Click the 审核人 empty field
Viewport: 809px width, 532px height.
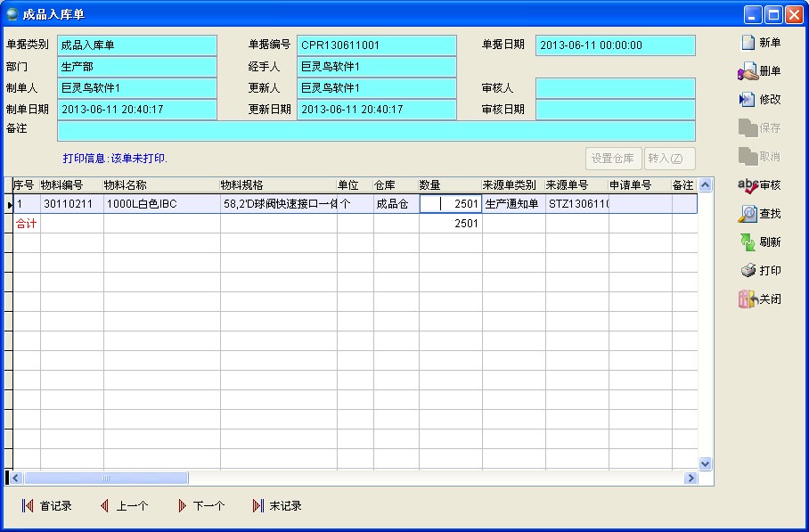click(616, 88)
